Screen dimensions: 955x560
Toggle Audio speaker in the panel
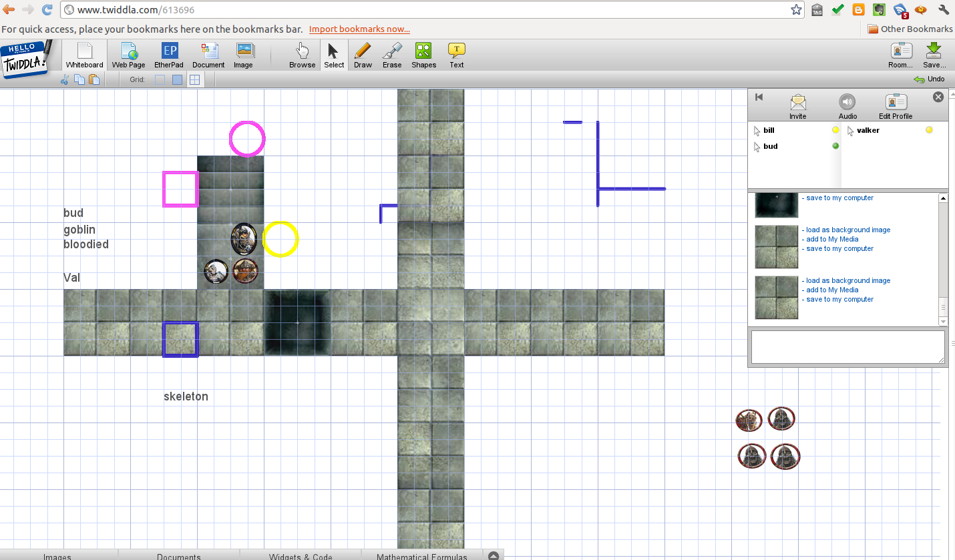[847, 106]
